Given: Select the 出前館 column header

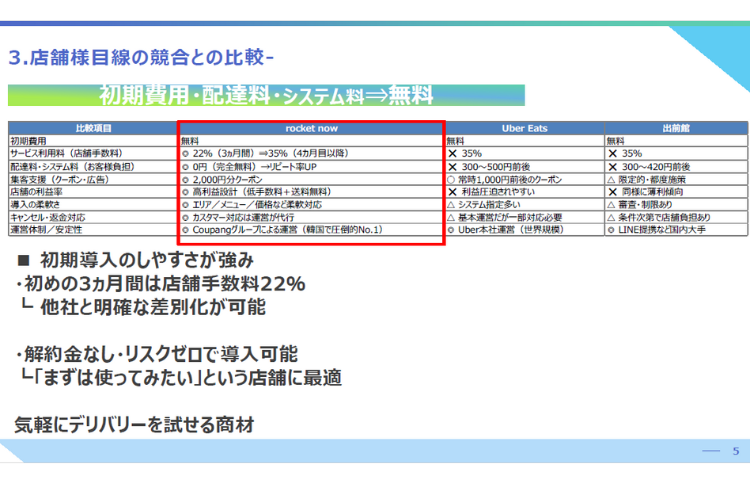Looking at the screenshot, I should click(675, 129).
